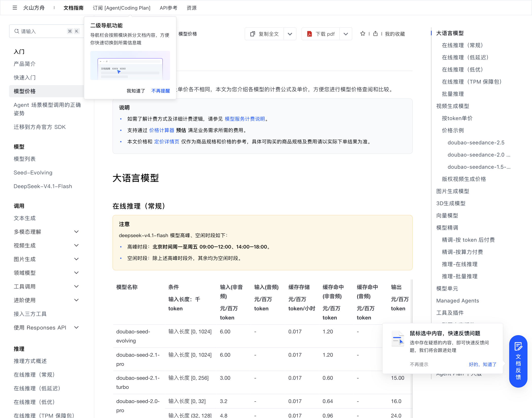Open the hamburger menu icon

coord(15,8)
